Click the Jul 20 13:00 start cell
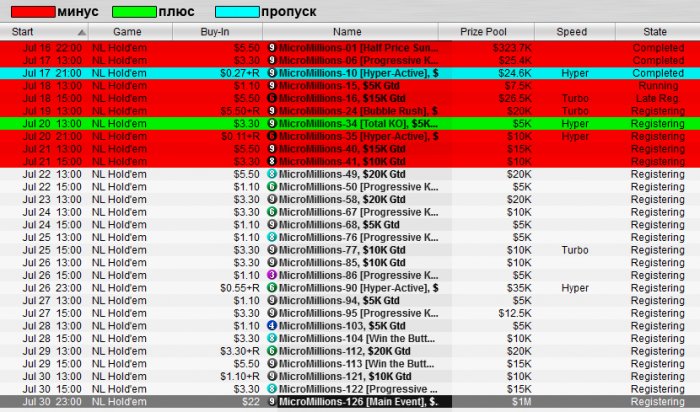This screenshot has width=700, height=412. coord(52,124)
